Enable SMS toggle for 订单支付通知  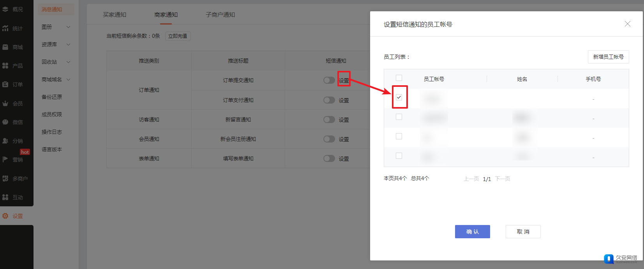pyautogui.click(x=329, y=100)
